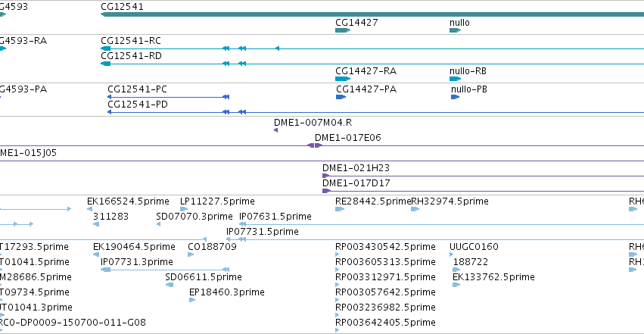This screenshot has width=644, height=334.
Task: Select the T17293.5prime EST label
Action: (34, 247)
